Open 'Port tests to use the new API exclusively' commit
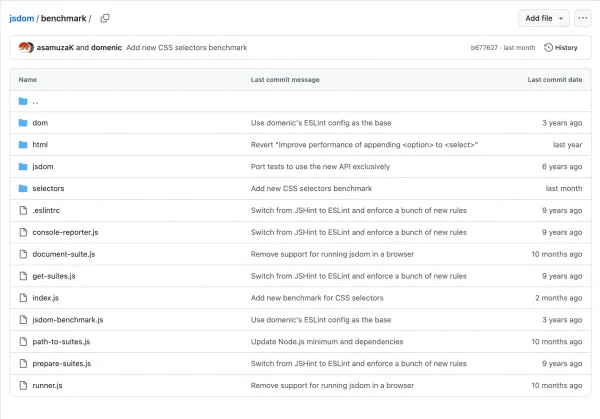The width and height of the screenshot is (600, 419). 320,166
